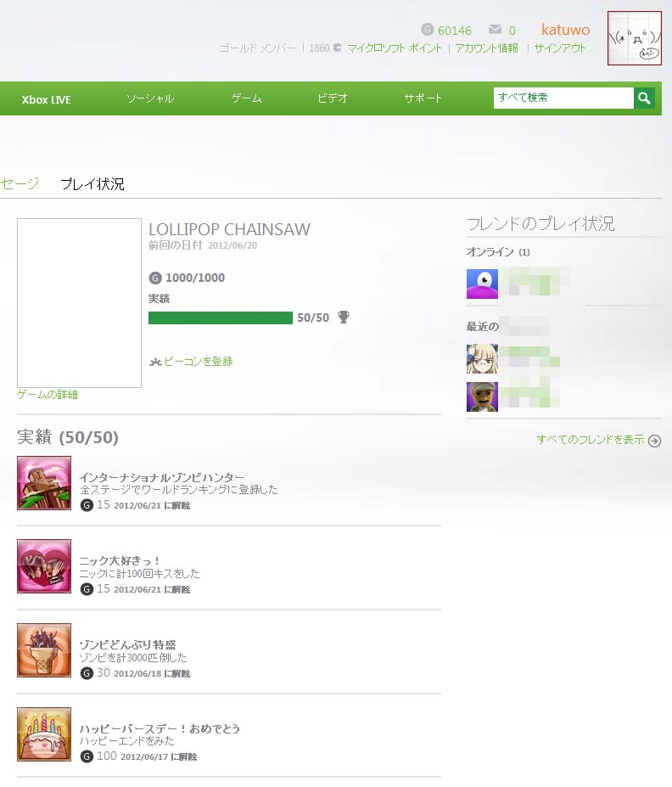Click the LOLLIPOP CHAINSAW game title
Screen dimensions: 672x787
click(x=230, y=229)
